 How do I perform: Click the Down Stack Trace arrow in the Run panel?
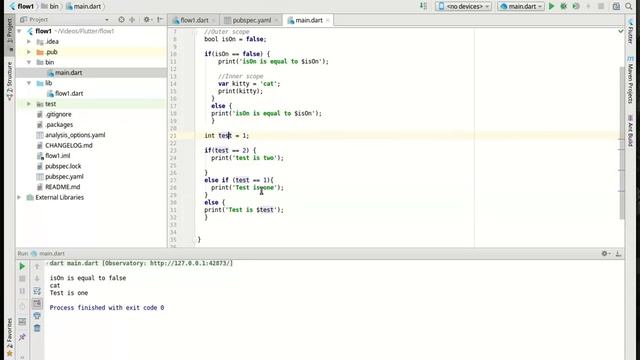click(x=37, y=279)
